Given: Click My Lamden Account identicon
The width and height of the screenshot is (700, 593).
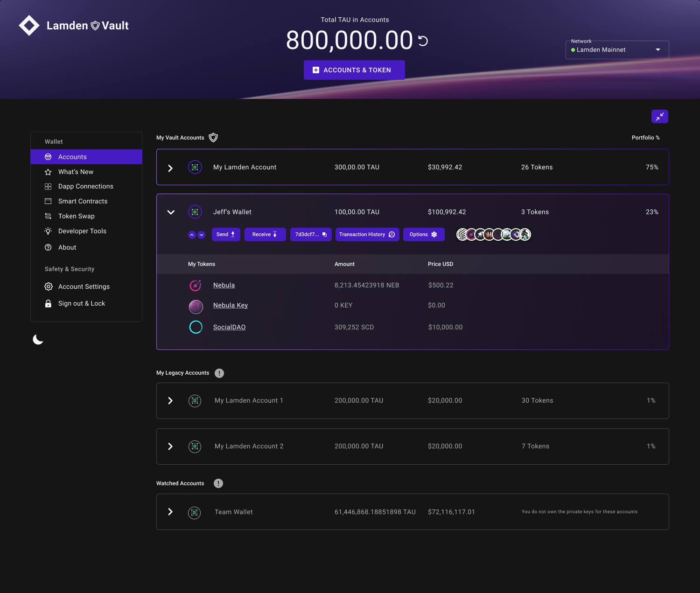Looking at the screenshot, I should point(195,167).
